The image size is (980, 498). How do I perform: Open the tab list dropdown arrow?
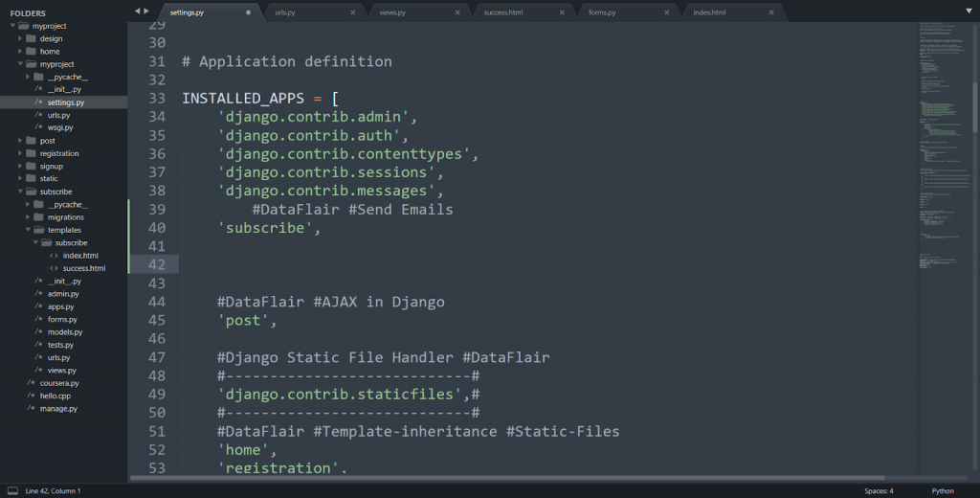[969, 11]
